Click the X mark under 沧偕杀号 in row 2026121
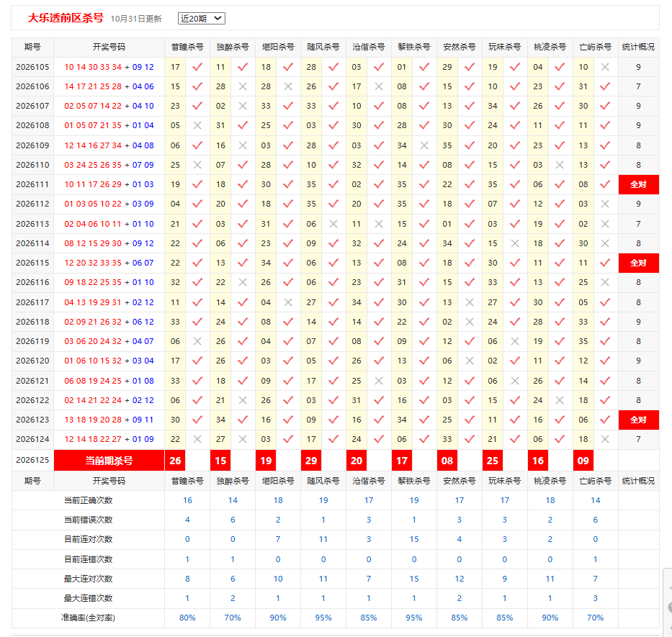This screenshot has height=637, width=672. click(x=378, y=381)
